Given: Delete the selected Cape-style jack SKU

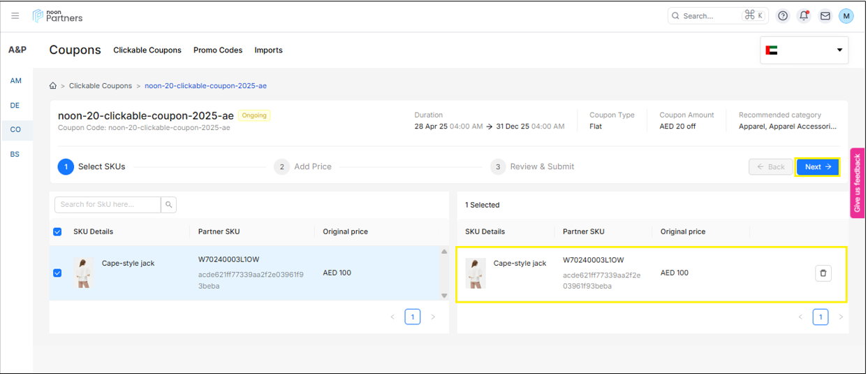Looking at the screenshot, I should (823, 273).
